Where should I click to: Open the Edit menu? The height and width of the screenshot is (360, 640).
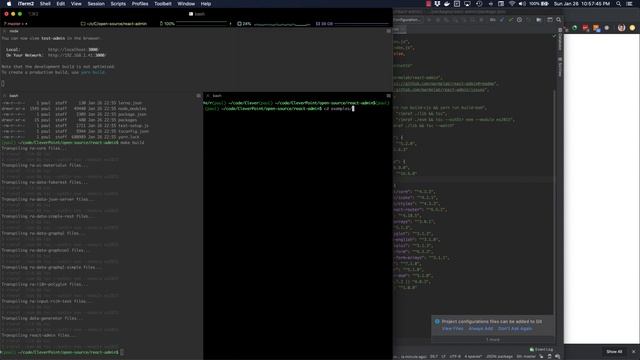tap(61, 4)
